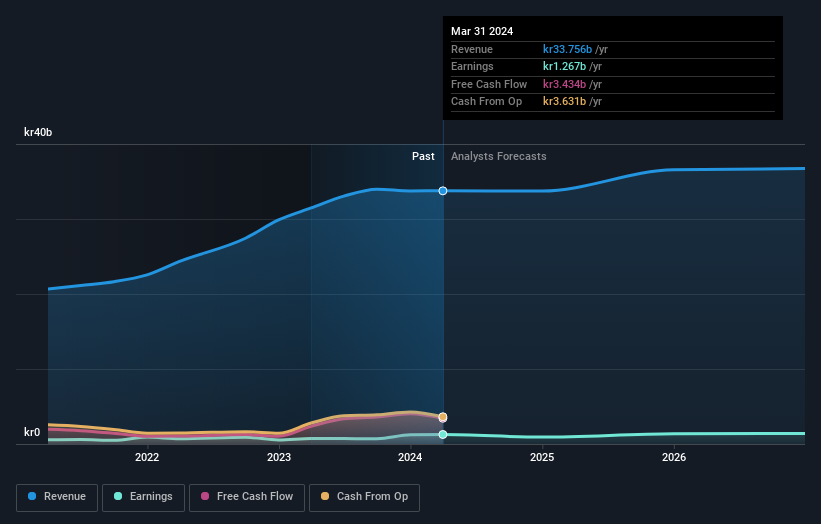The height and width of the screenshot is (524, 821).
Task: Click the blue Revenue data point marker
Action: click(443, 191)
